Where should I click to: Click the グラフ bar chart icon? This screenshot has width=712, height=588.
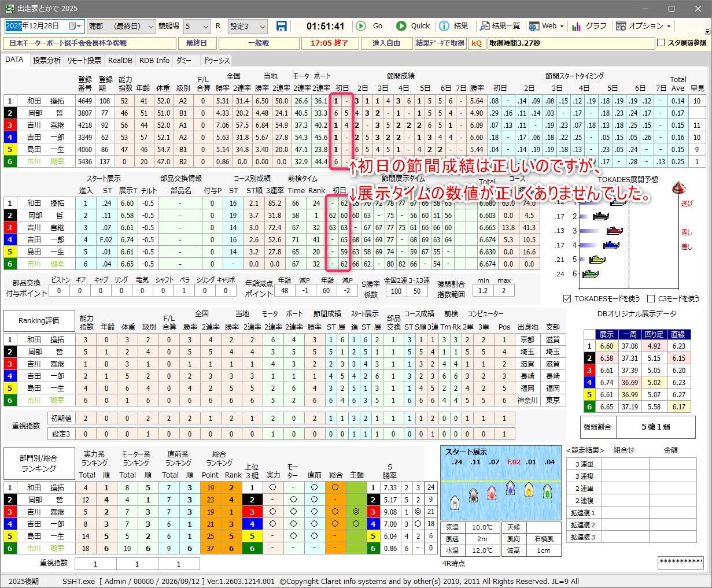coord(576,26)
